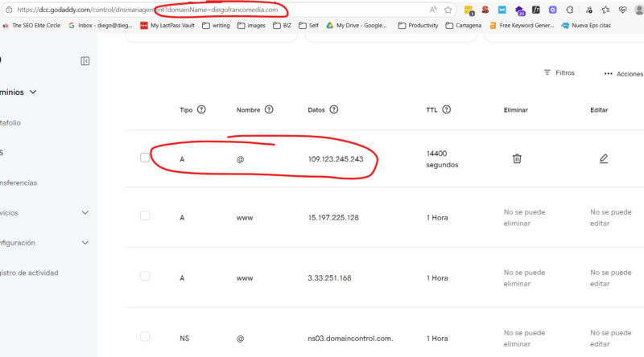Open the BIZ bookmarks folder

(283, 26)
